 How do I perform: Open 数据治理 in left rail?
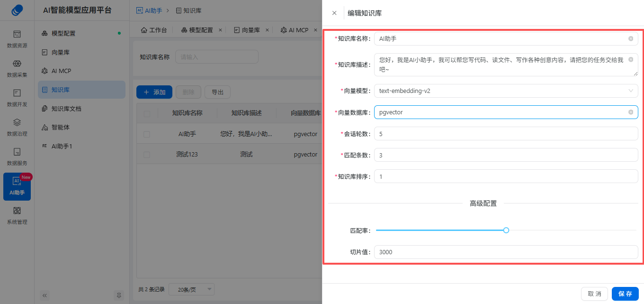click(17, 127)
